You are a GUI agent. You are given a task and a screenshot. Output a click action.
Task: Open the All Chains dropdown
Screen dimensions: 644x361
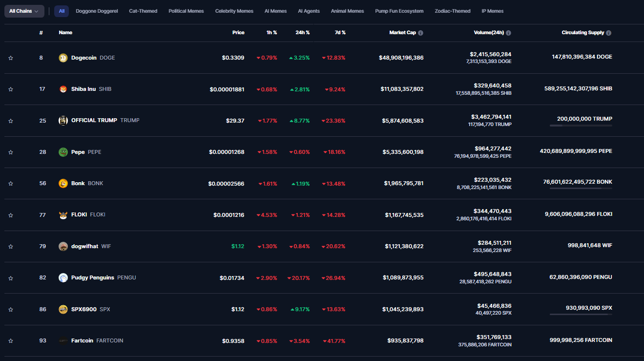tap(24, 11)
